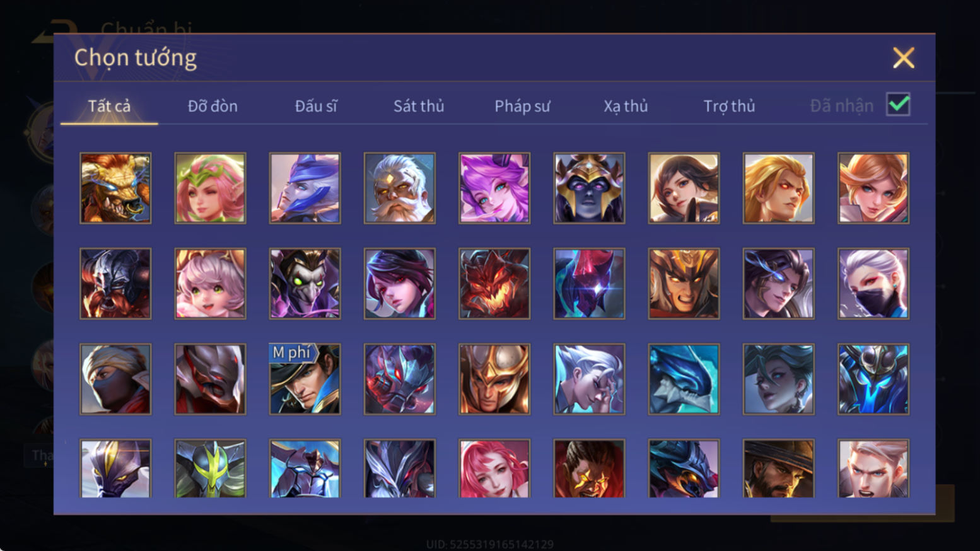Switch to the Đỡ đòn tab
Screen dimensions: 980x551
pos(213,106)
